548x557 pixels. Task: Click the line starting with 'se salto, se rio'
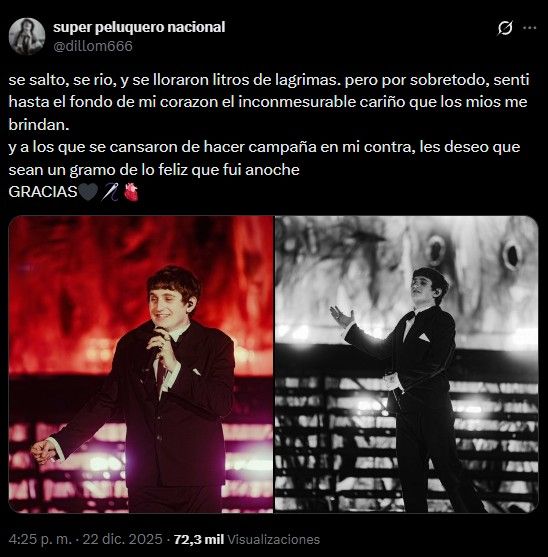point(269,80)
